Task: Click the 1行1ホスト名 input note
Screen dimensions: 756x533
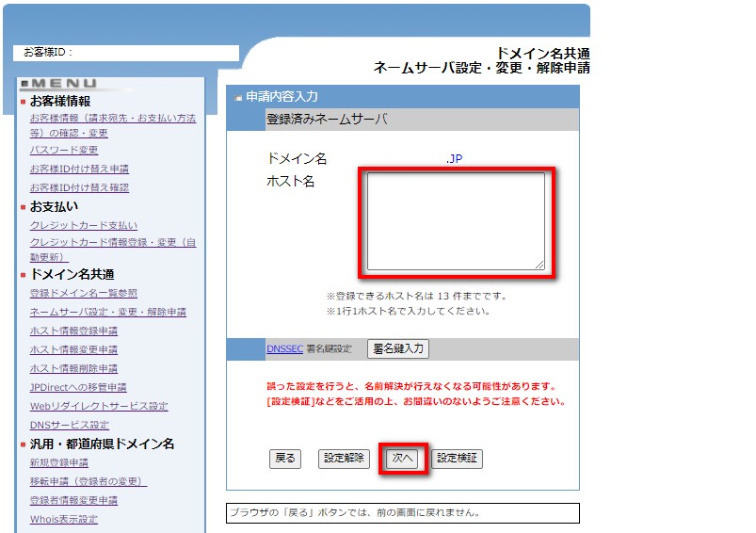Action: 409,311
